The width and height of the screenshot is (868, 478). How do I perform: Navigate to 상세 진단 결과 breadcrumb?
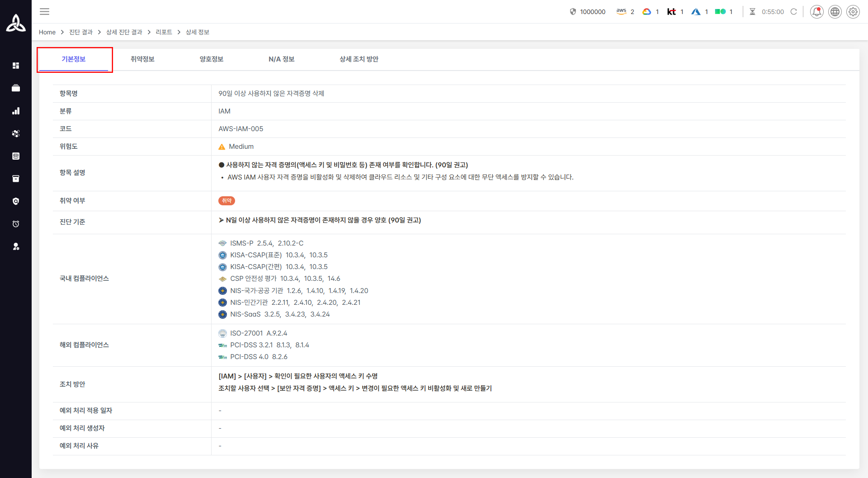click(124, 32)
